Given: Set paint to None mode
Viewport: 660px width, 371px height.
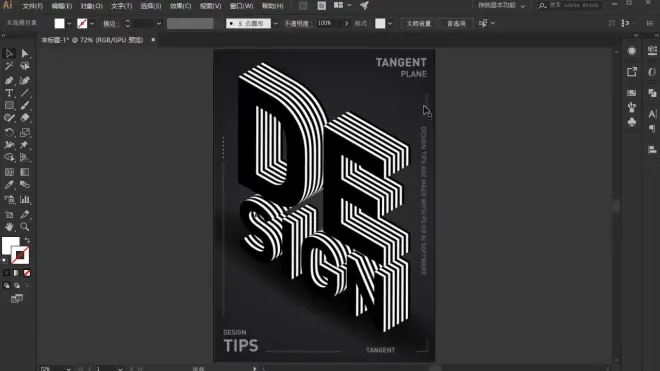Looking at the screenshot, I should click(27, 273).
